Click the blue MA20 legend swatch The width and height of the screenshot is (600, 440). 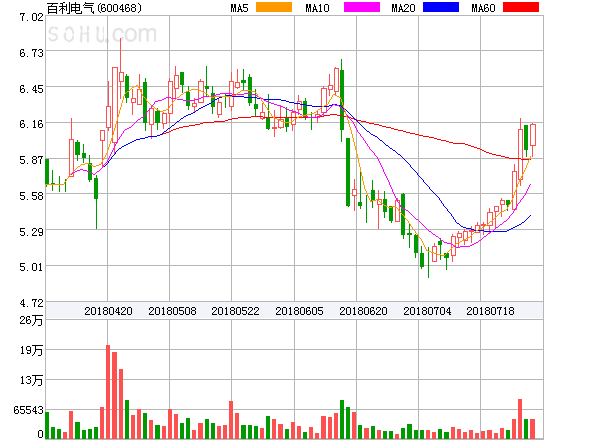point(441,7)
